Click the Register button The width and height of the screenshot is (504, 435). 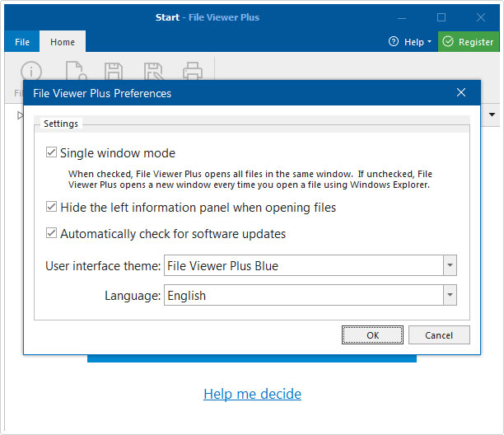[469, 41]
